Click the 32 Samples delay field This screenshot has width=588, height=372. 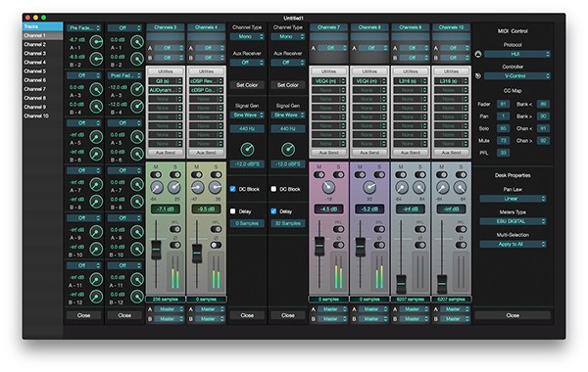pos(287,223)
